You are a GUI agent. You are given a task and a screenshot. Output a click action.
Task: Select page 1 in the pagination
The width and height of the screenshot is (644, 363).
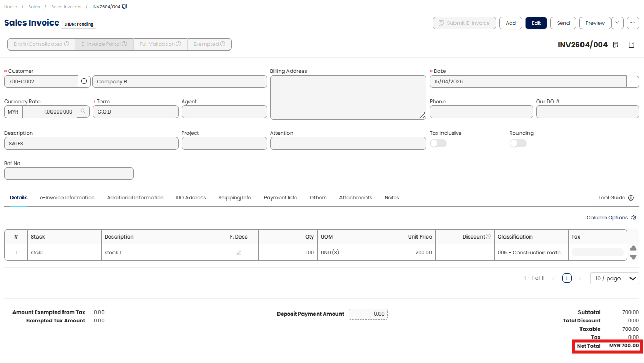click(x=567, y=279)
